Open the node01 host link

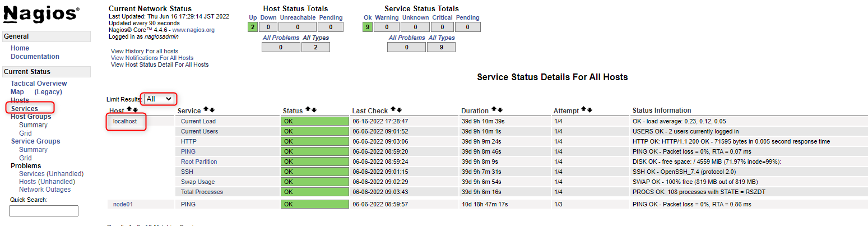(x=123, y=204)
